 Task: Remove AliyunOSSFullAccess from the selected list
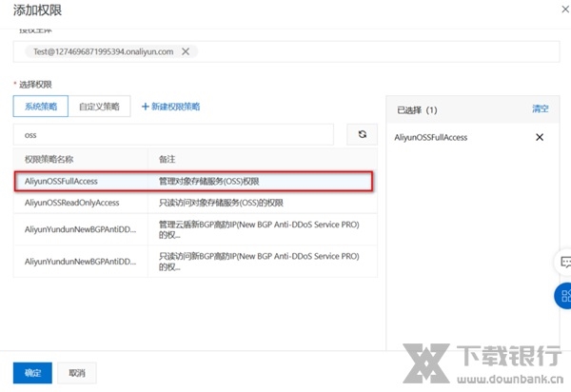tap(540, 137)
